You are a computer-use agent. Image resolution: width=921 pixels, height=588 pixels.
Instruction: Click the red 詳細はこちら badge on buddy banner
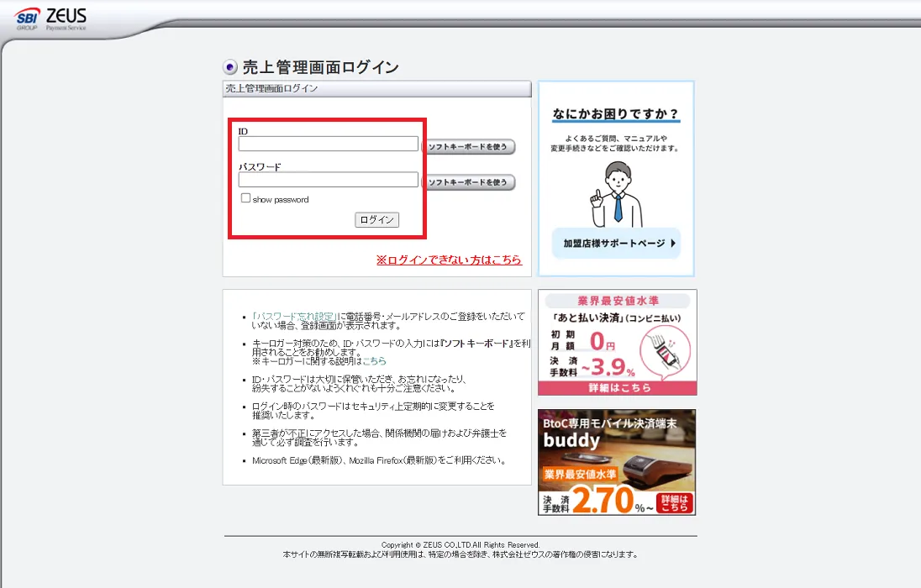coord(674,503)
